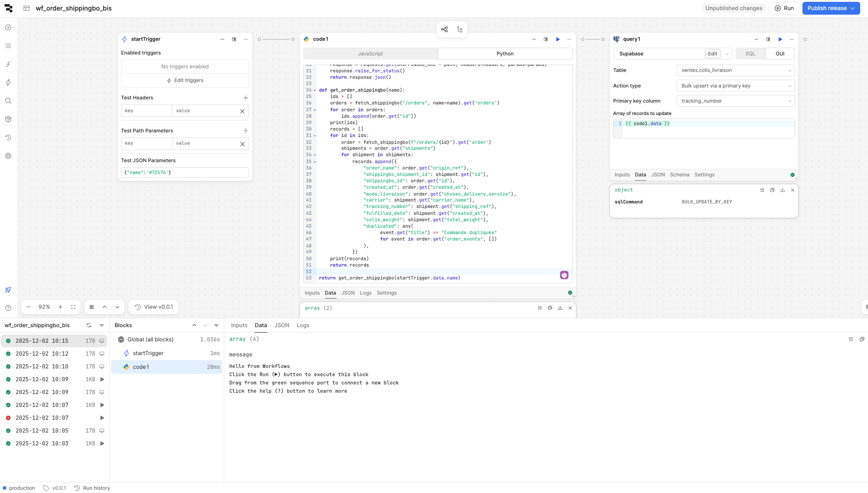
Task: Open the search icon in left sidebar
Action: 8,101
